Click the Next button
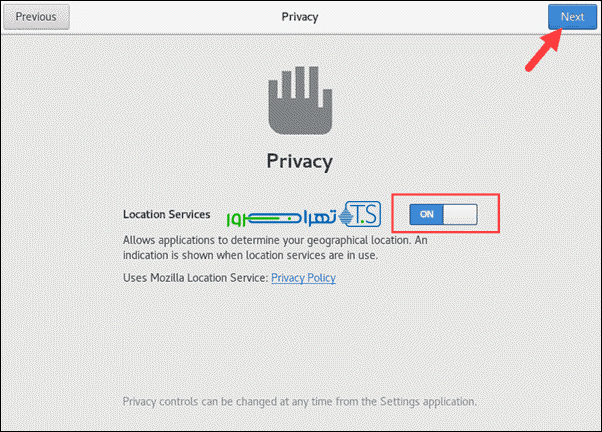The width and height of the screenshot is (602, 432). tap(572, 17)
